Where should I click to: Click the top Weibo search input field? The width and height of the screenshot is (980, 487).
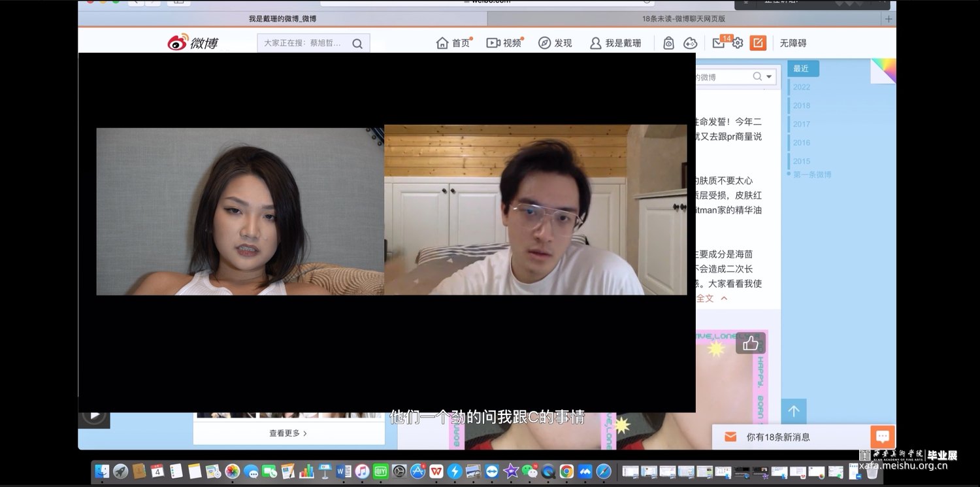[x=302, y=44]
